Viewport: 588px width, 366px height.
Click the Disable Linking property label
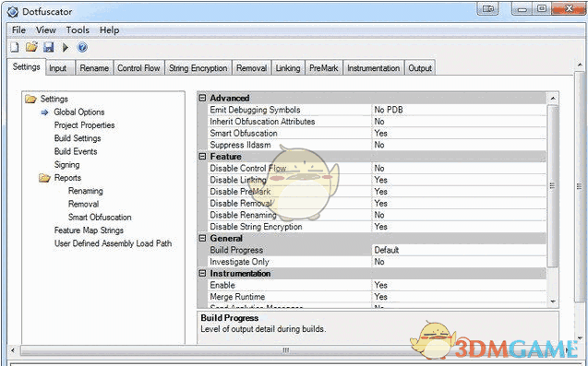(238, 180)
